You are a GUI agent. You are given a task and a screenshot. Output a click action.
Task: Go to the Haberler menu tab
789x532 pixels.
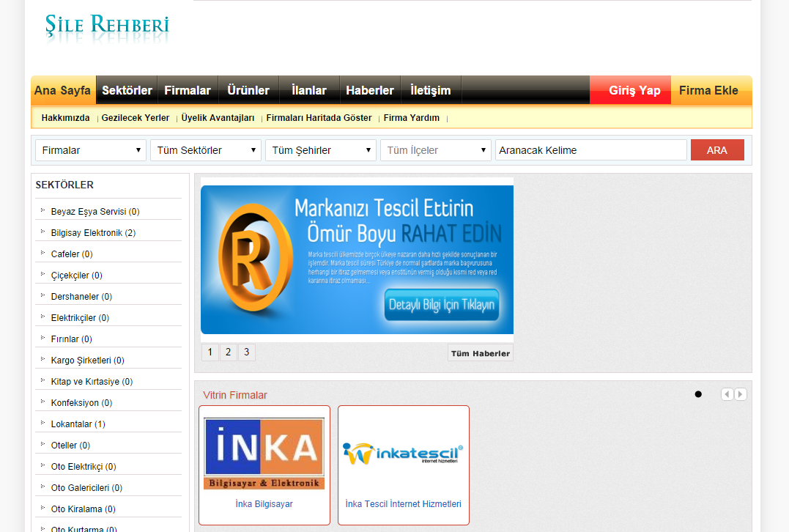(370, 90)
